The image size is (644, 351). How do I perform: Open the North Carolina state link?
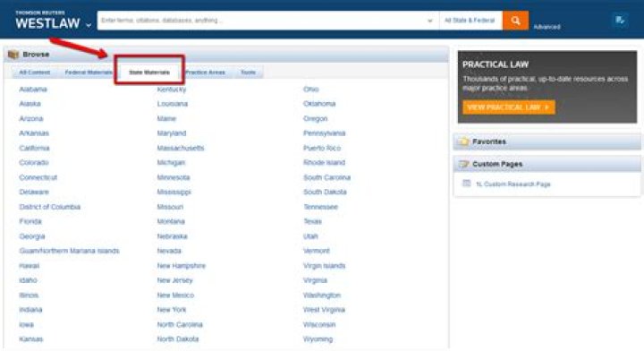180,324
